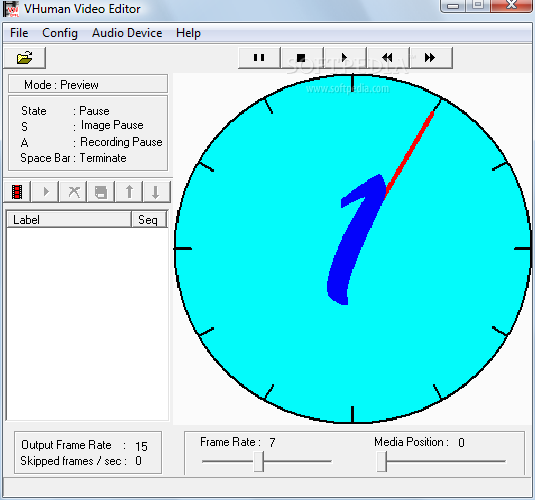Image resolution: width=535 pixels, height=500 pixels.
Task: Click the VHuman Video Editor title icon
Action: [11, 9]
